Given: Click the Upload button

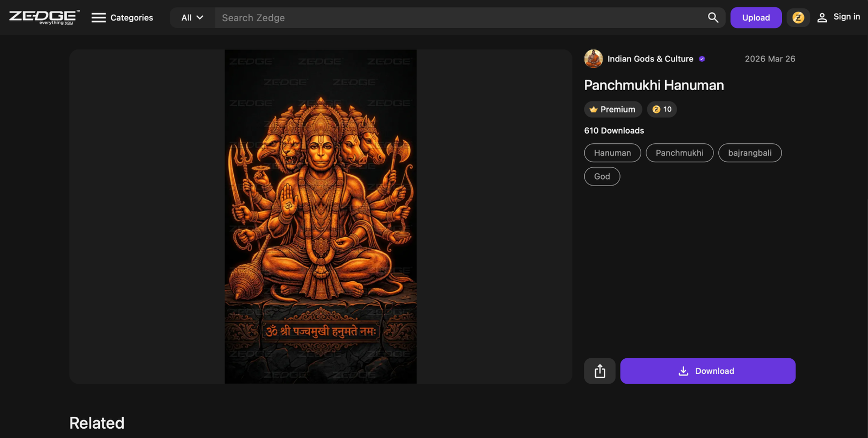Looking at the screenshot, I should pyautogui.click(x=756, y=18).
